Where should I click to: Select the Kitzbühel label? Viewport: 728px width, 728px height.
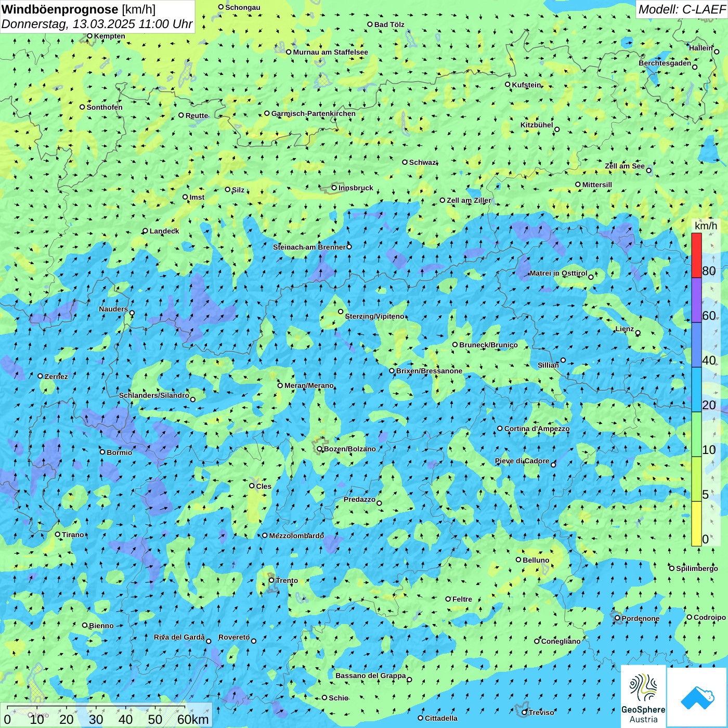537,125
